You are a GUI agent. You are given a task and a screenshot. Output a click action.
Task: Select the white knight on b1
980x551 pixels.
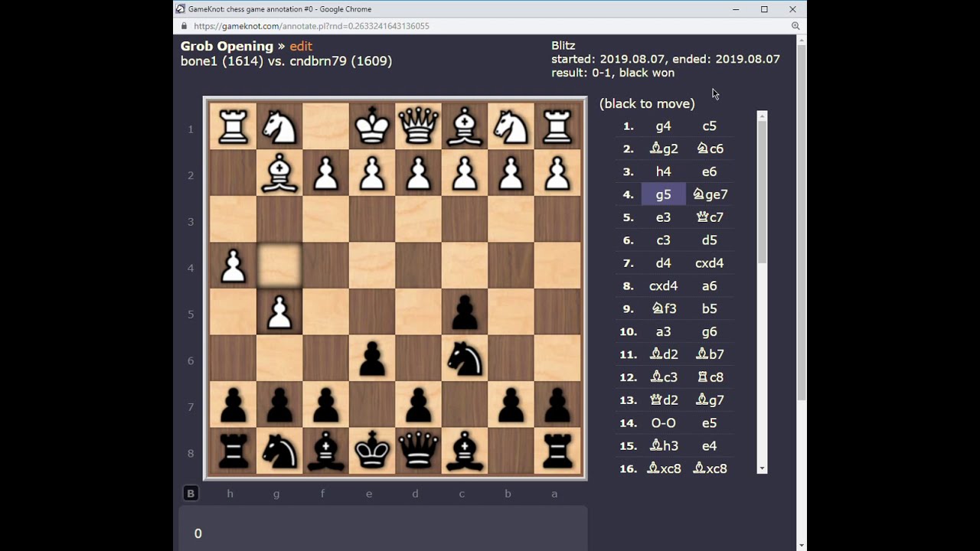(x=511, y=126)
